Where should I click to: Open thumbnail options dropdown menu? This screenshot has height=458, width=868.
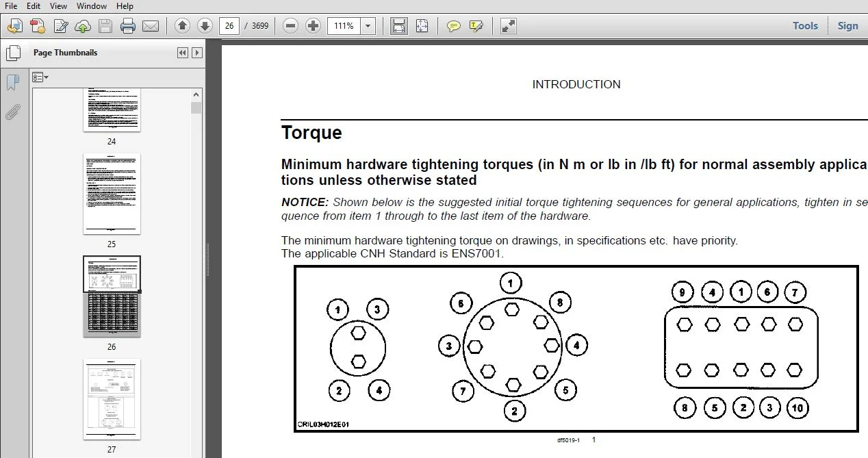pos(40,77)
